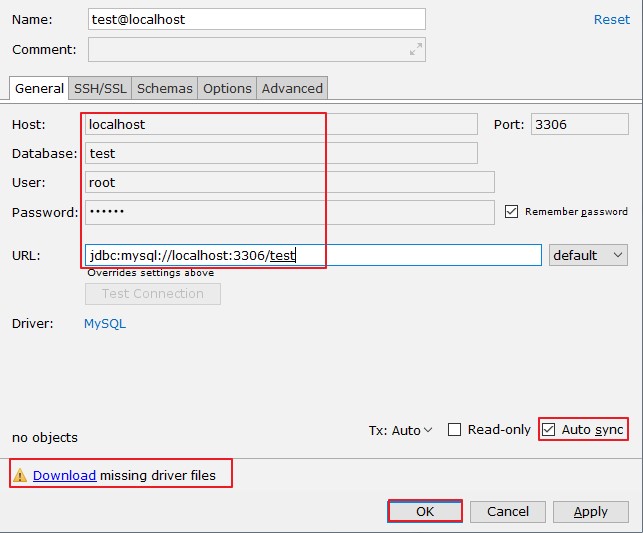643x533 pixels.
Task: Click the Cancel button
Action: point(508,511)
